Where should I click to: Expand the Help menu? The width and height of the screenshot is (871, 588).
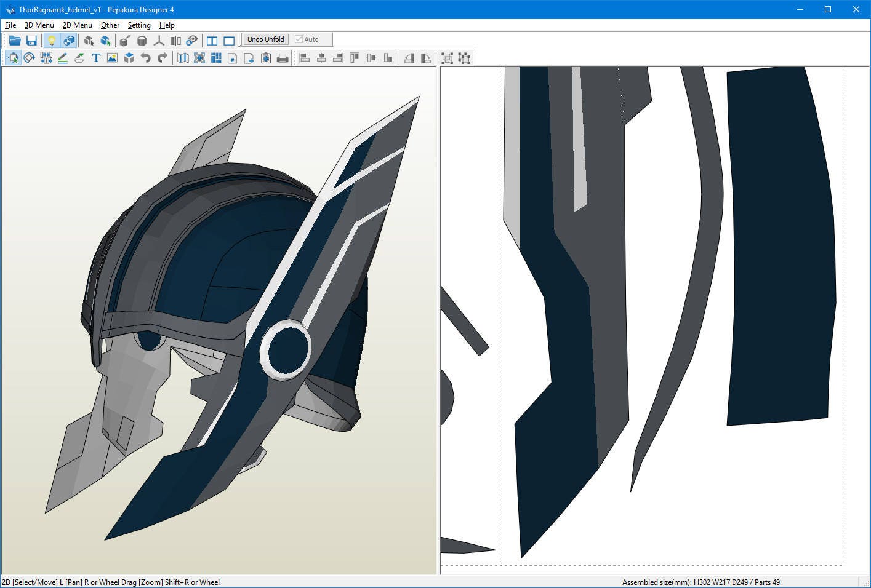click(166, 25)
